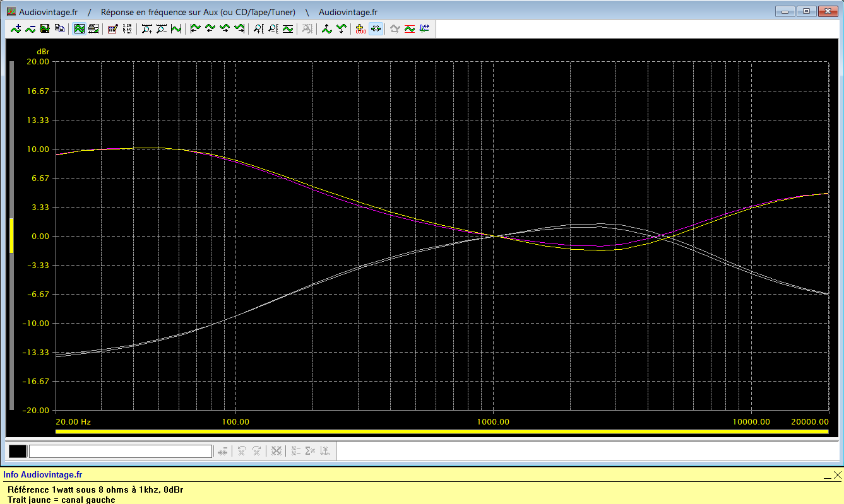
Task: Click the greyed undo icon in bottom bar
Action: click(x=242, y=451)
